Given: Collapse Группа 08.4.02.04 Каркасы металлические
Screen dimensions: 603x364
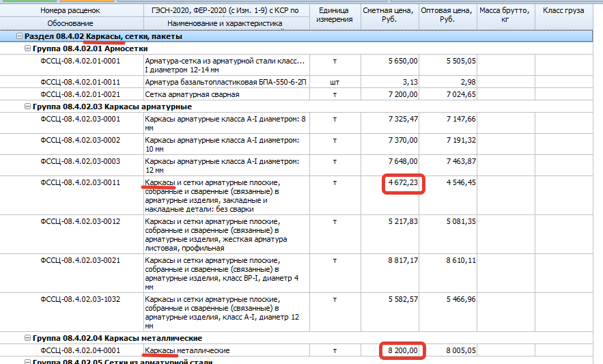Looking at the screenshot, I should pos(27,338).
